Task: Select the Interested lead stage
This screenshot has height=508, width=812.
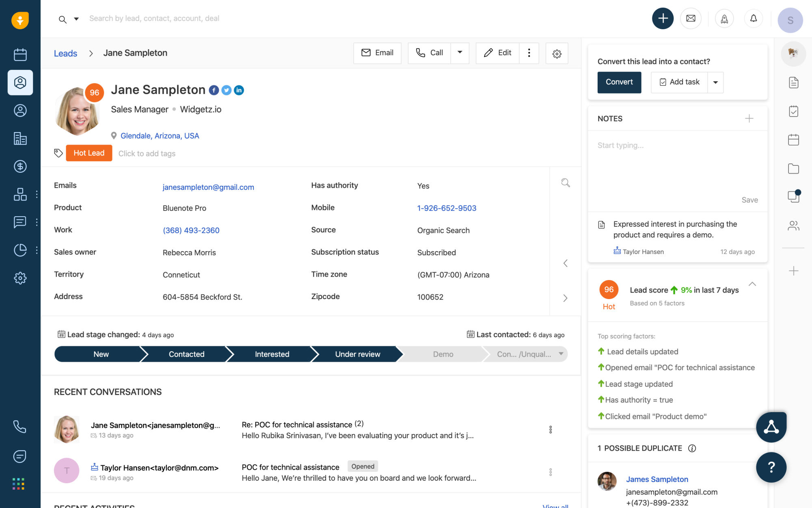Action: point(272,354)
